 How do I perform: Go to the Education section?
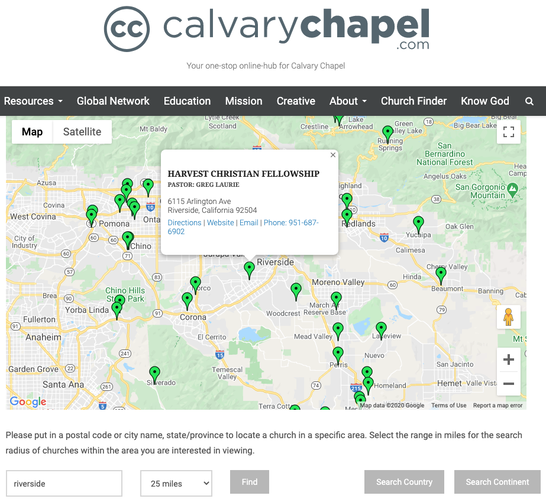(x=187, y=101)
